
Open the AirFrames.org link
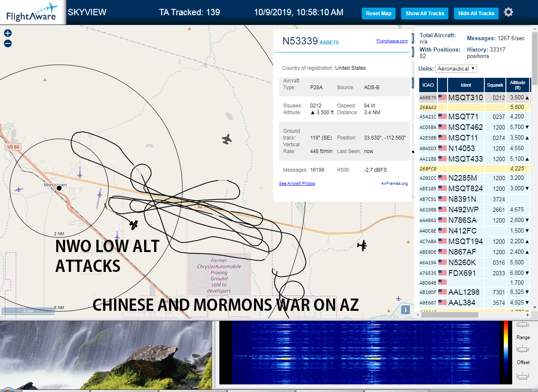(x=394, y=184)
